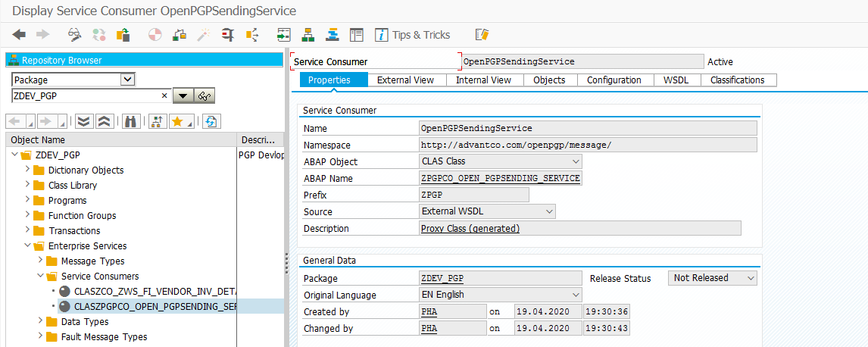Open the External View tab
Image resolution: width=868 pixels, height=347 pixels.
tap(405, 80)
